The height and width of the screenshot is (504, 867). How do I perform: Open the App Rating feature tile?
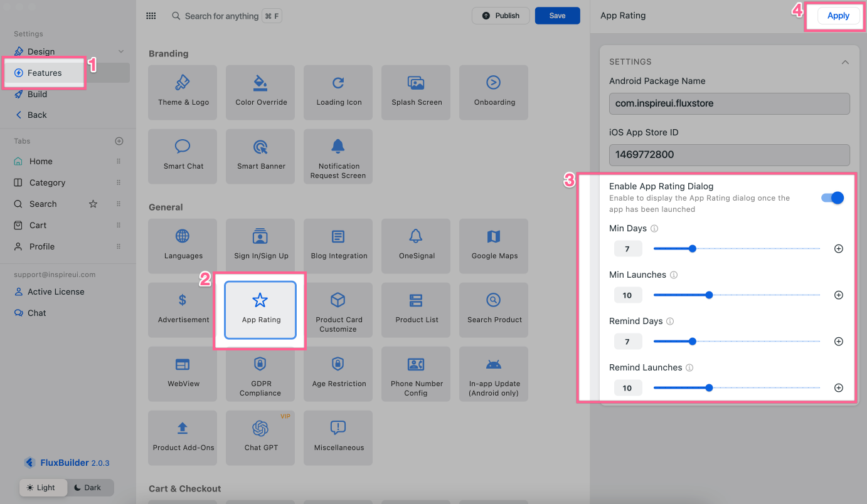click(x=260, y=310)
